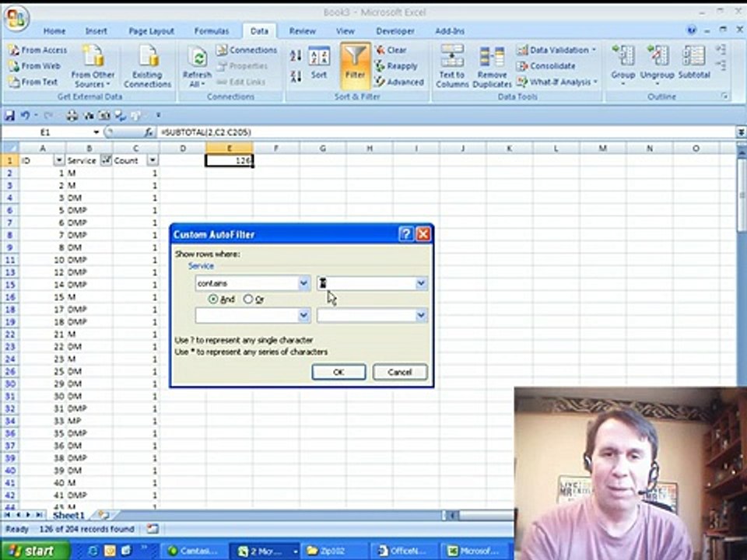747x560 pixels.
Task: Open the Review tab
Action: point(303,31)
